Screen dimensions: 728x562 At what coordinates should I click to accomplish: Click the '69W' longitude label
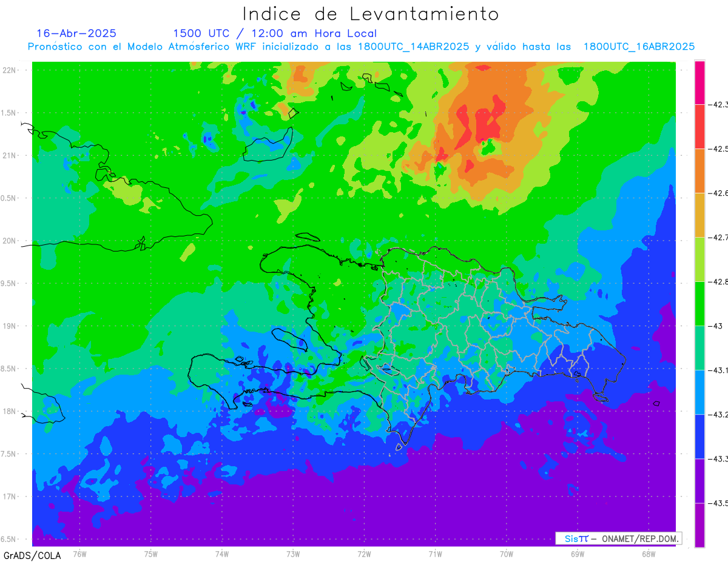click(x=577, y=553)
